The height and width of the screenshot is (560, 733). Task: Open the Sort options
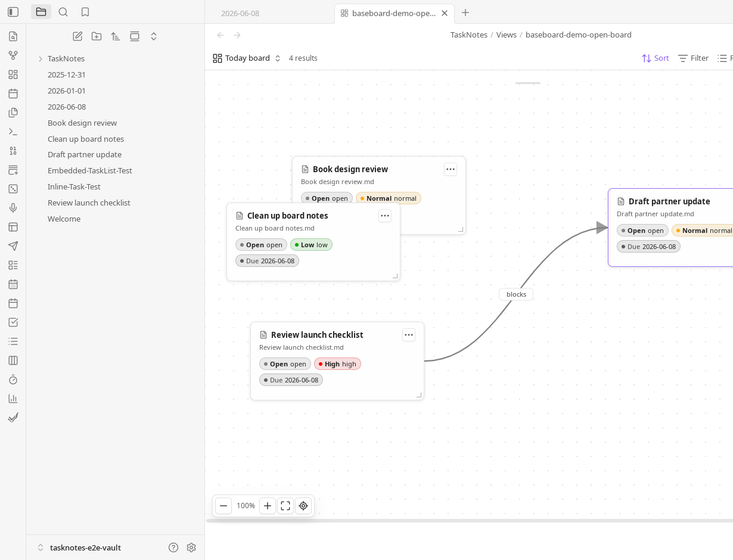click(656, 58)
